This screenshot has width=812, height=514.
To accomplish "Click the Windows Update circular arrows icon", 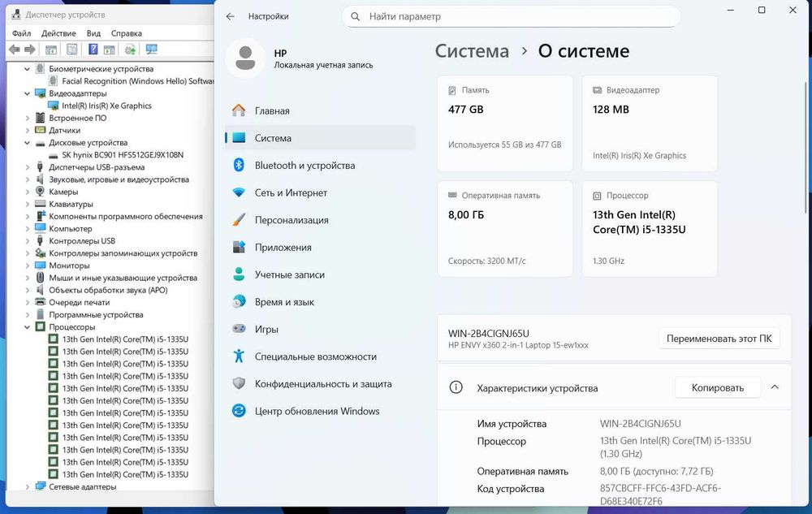I will point(238,411).
